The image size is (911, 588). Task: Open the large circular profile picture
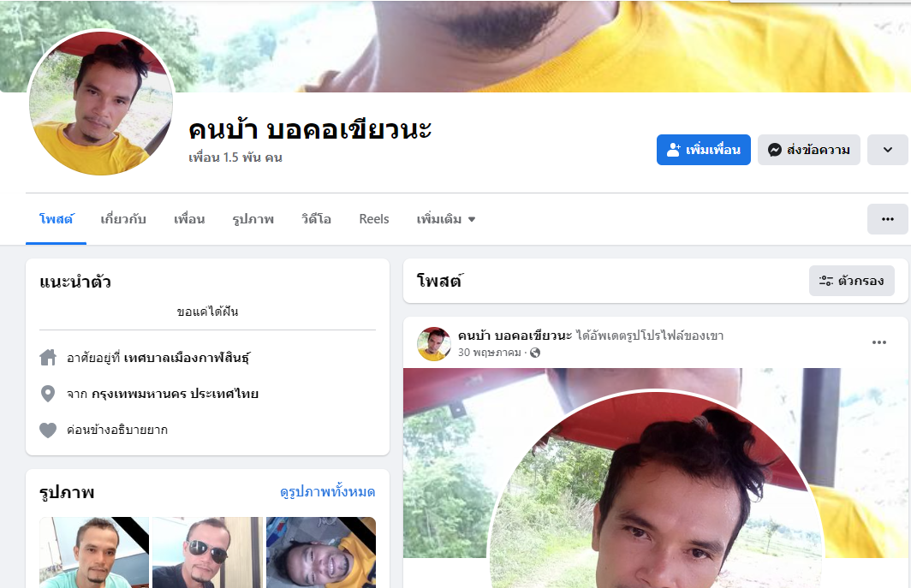tap(101, 102)
